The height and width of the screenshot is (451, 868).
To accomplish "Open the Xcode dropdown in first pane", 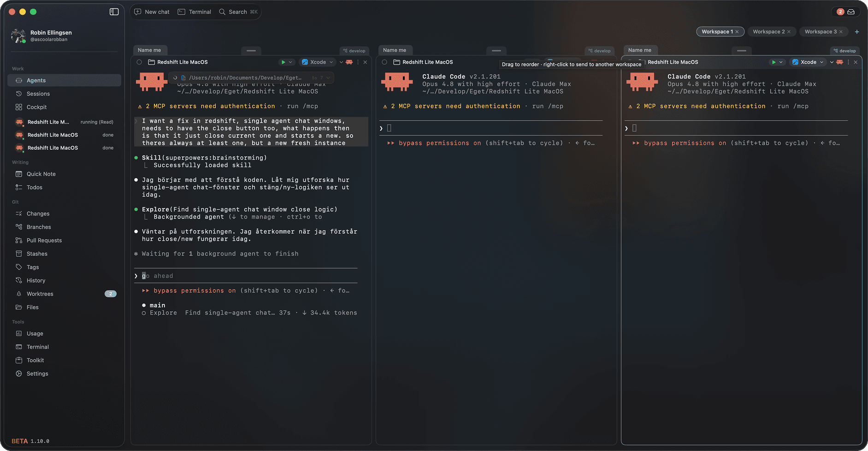I will (x=317, y=62).
